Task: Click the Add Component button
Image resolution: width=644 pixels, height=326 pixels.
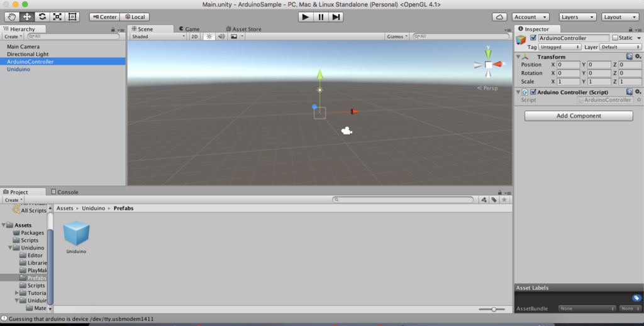Action: coord(579,116)
